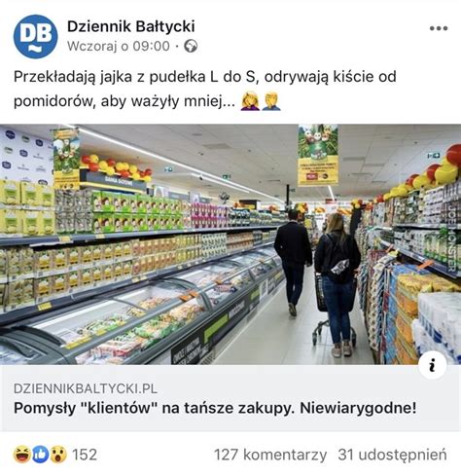Click post text about Przekładają jajka
The height and width of the screenshot is (476, 461).
pyautogui.click(x=205, y=89)
